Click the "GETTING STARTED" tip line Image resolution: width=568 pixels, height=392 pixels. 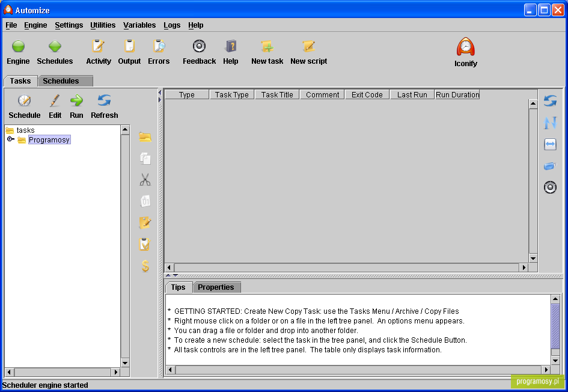[x=313, y=311]
